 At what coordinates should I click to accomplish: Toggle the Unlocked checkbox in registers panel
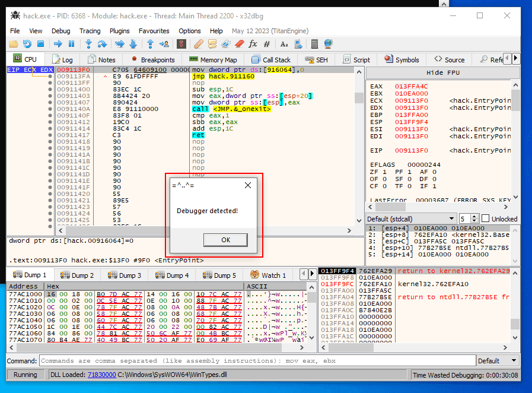(x=485, y=218)
